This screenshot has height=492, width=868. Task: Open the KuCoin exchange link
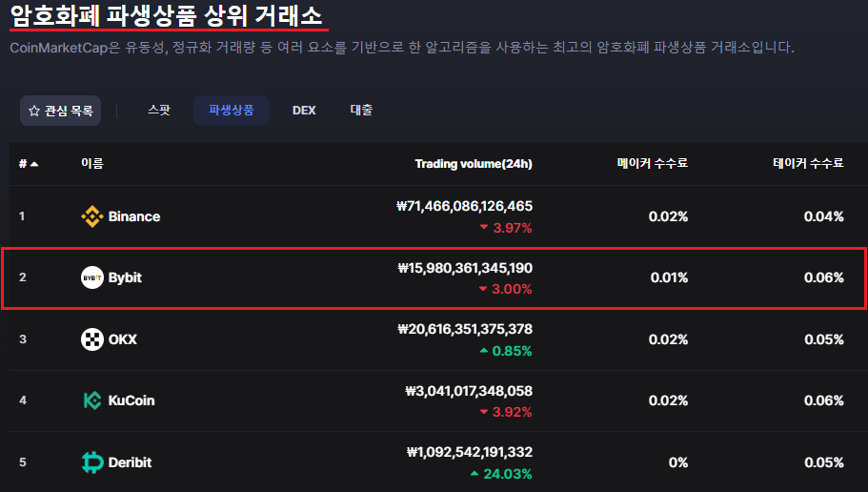coord(131,400)
